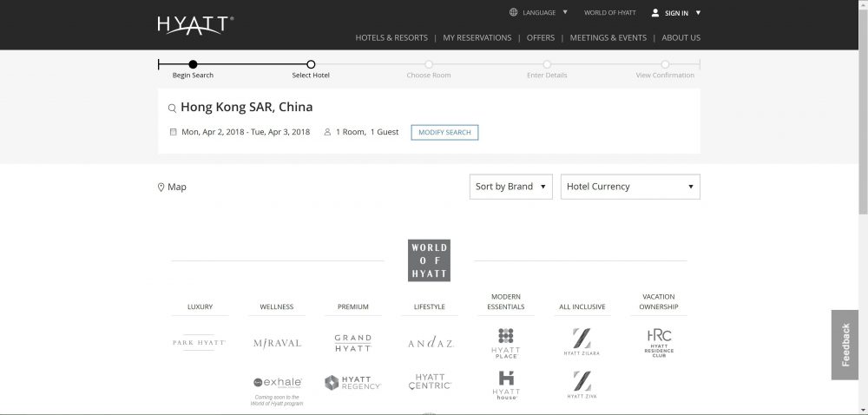Open the Feedback side tab
This screenshot has height=415, width=868.
(845, 345)
